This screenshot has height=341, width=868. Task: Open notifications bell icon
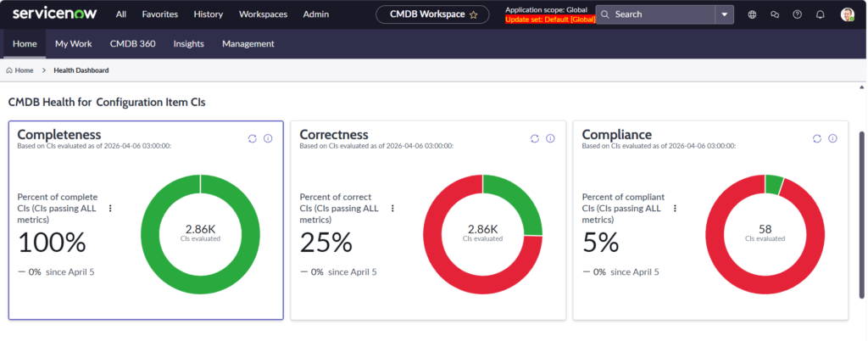(x=820, y=14)
